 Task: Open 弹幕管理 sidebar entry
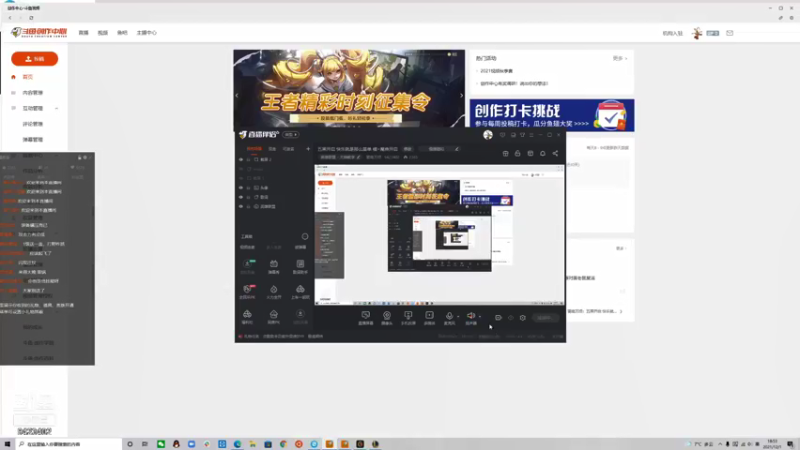33,140
